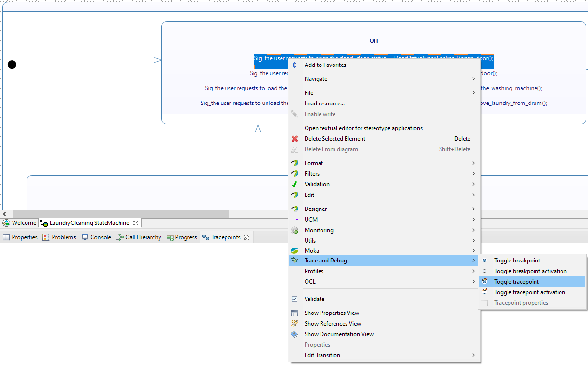Screen dimensions: 588x365
Task: Click the Toggle tracepoint icon
Action: point(484,282)
